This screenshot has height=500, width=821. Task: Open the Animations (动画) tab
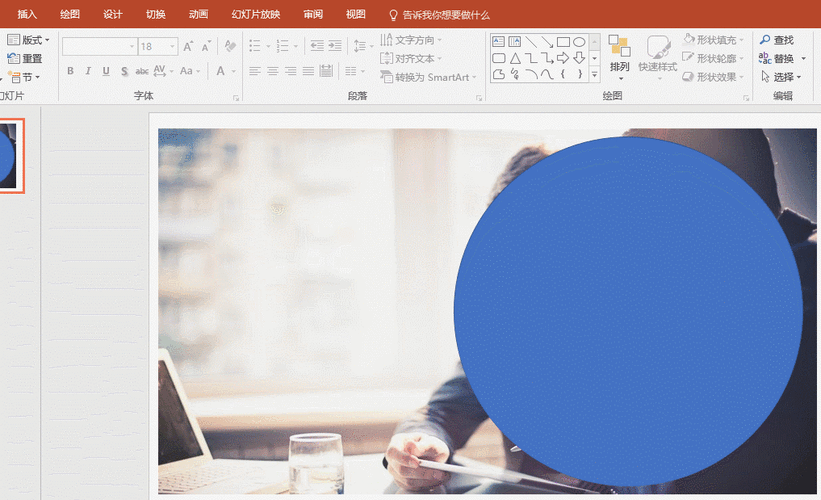coord(198,14)
